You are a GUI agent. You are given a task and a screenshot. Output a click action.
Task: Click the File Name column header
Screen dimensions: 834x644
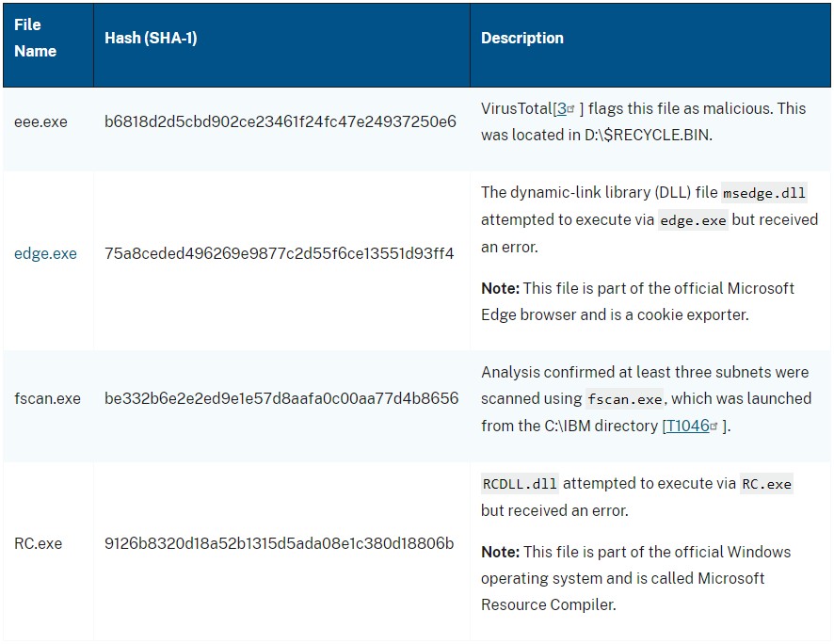point(36,38)
